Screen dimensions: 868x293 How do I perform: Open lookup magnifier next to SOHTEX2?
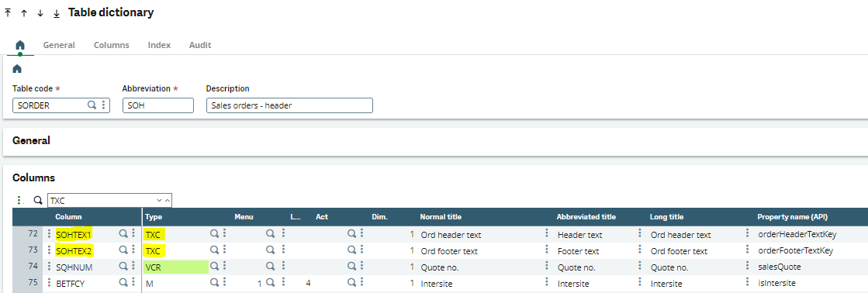tap(123, 251)
